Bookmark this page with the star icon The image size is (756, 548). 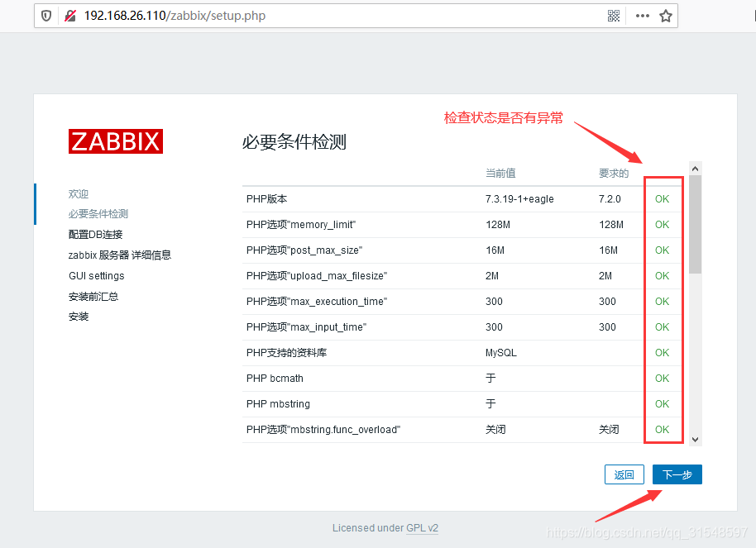click(666, 16)
